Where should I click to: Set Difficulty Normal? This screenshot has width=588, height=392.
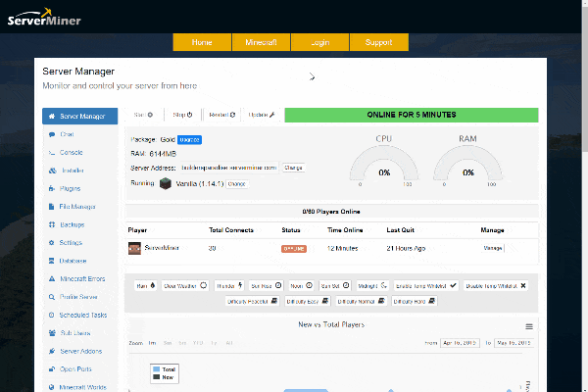tap(361, 301)
